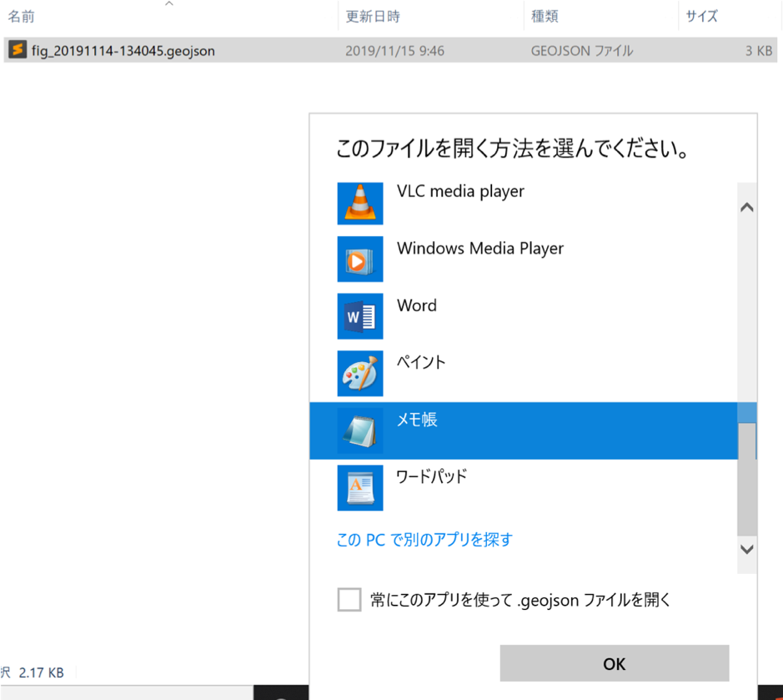Click the Word application icon
Image resolution: width=783 pixels, height=700 pixels.
point(360,316)
